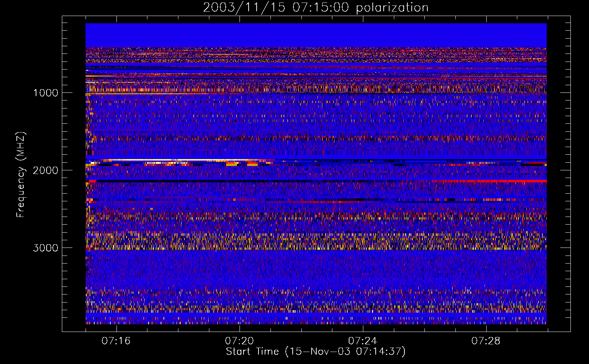
Task: Click the "Start Time (15-Nov-03 07:14:37)" label
Action: 316,352
